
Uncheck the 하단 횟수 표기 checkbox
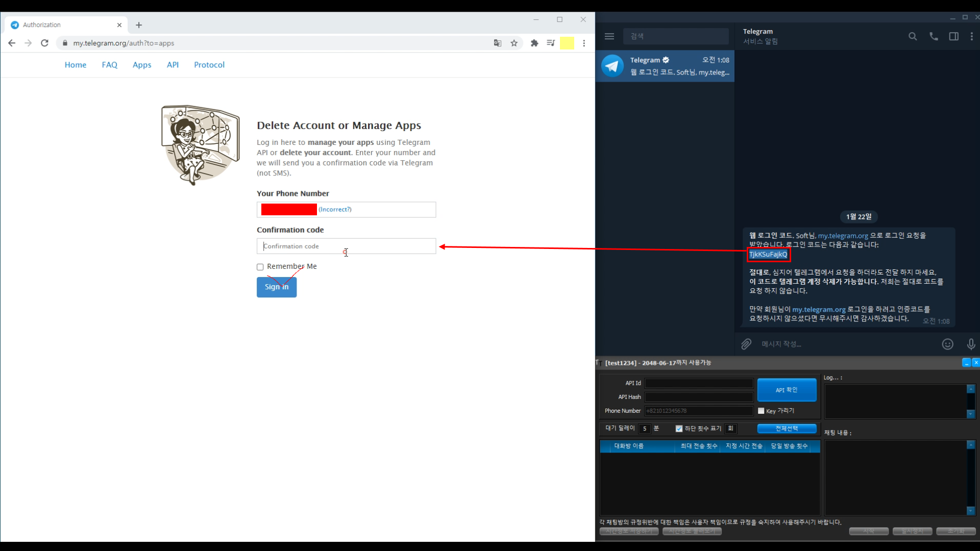[x=679, y=429]
